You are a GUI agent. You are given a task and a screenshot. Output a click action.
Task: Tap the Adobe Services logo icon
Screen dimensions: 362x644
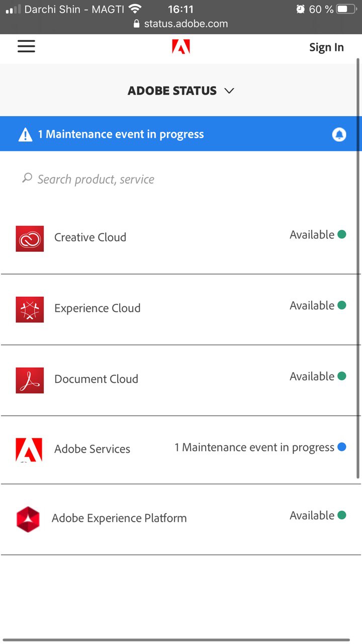[x=29, y=450]
